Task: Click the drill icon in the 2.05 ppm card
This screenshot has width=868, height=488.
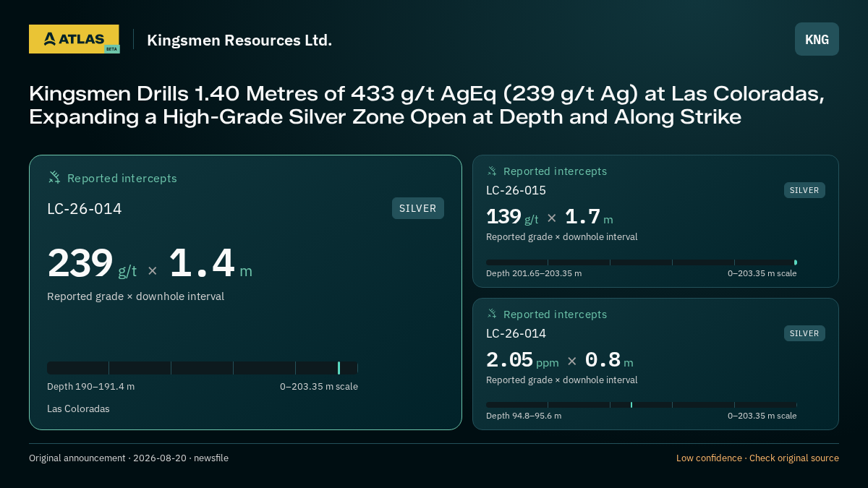Action: click(492, 314)
